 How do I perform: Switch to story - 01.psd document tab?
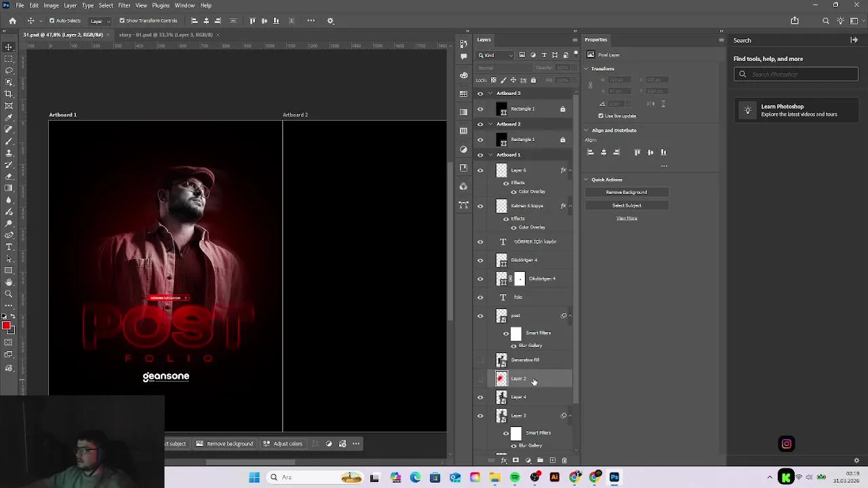pos(166,35)
